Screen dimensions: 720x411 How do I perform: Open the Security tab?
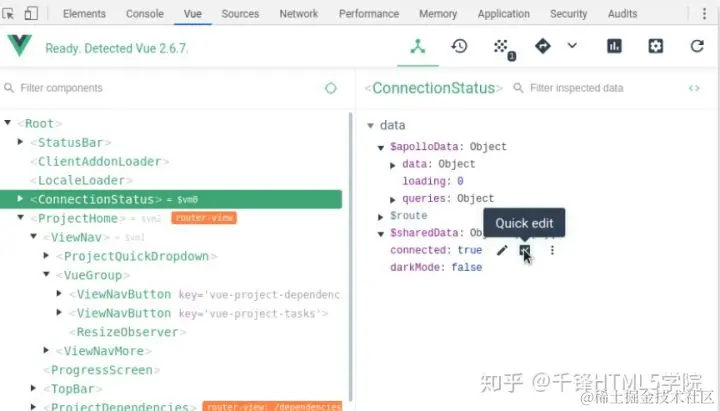coord(568,14)
